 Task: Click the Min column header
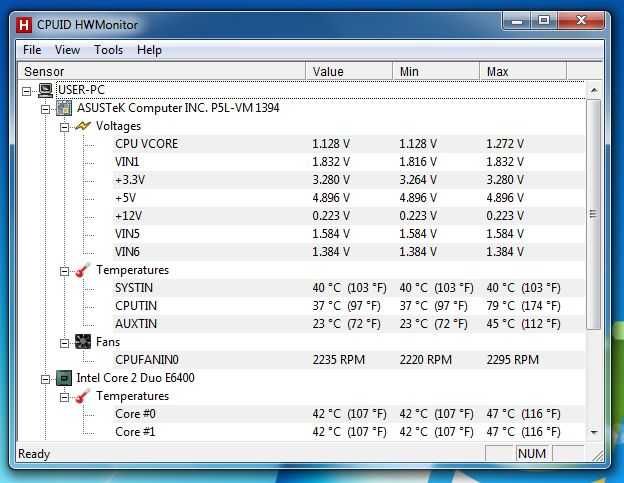(x=436, y=72)
